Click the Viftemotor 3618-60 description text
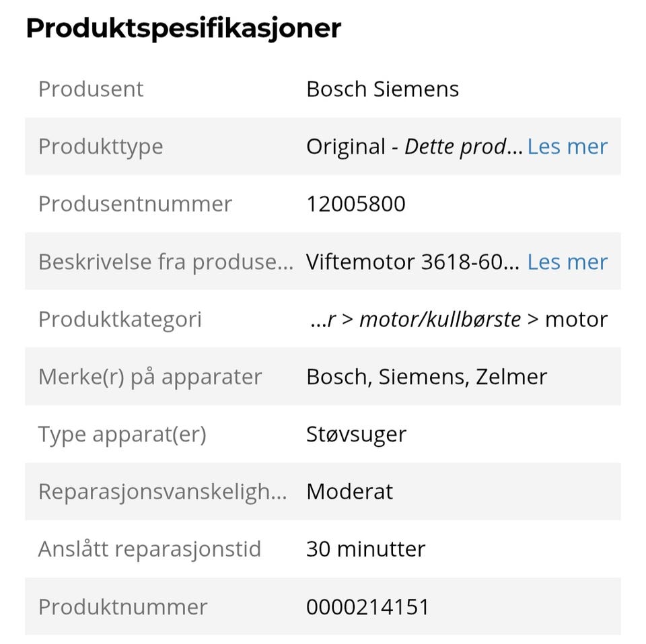The height and width of the screenshot is (644, 646). pyautogui.click(x=412, y=262)
